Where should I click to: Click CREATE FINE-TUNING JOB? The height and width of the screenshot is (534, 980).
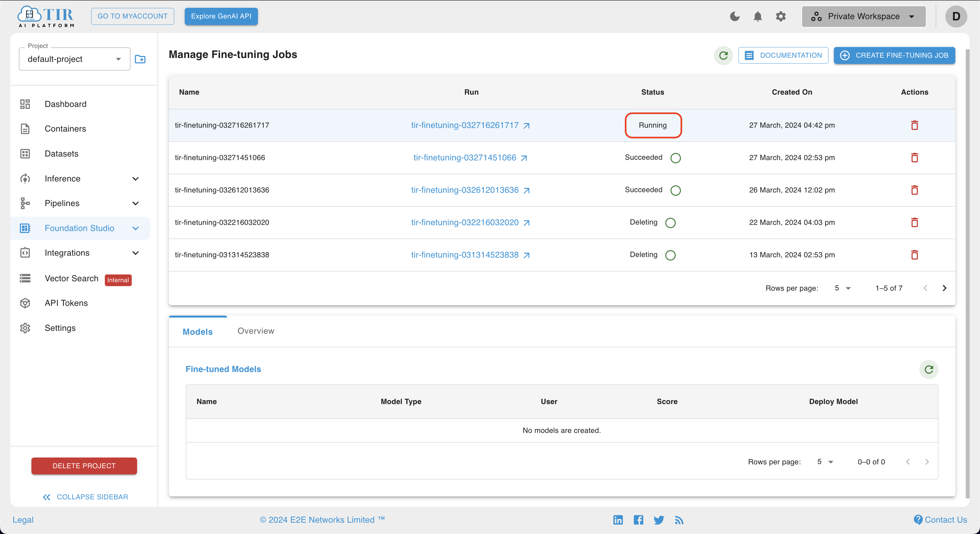click(x=894, y=55)
